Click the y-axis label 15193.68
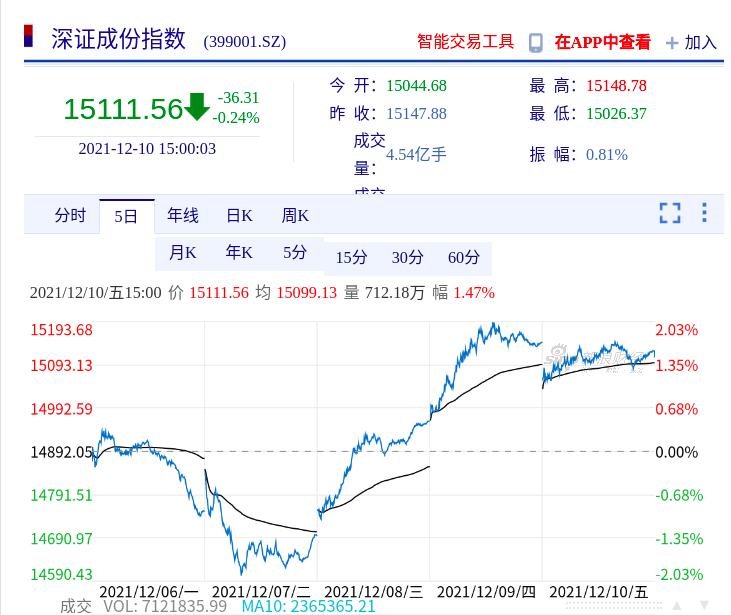 pos(62,330)
